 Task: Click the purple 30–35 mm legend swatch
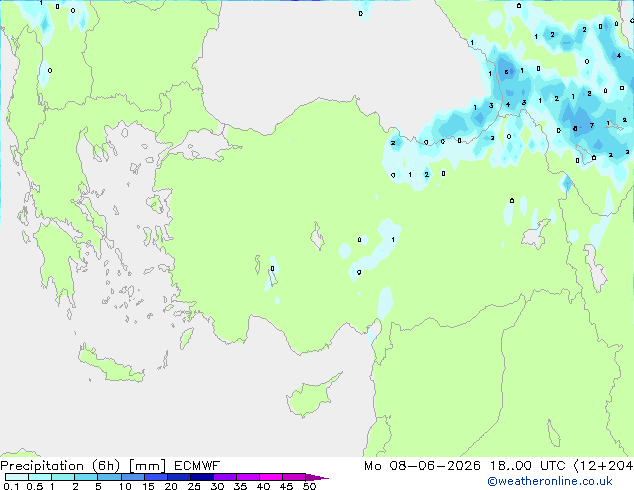224,477
